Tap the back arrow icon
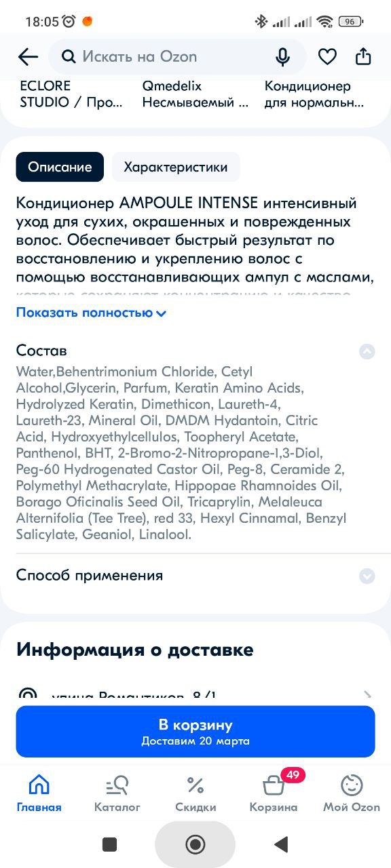 click(28, 57)
